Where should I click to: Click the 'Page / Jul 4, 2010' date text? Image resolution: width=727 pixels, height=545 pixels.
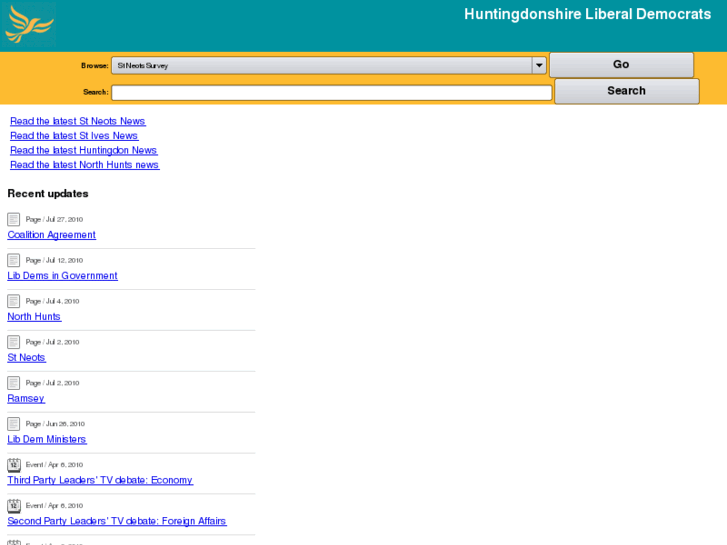pos(52,301)
